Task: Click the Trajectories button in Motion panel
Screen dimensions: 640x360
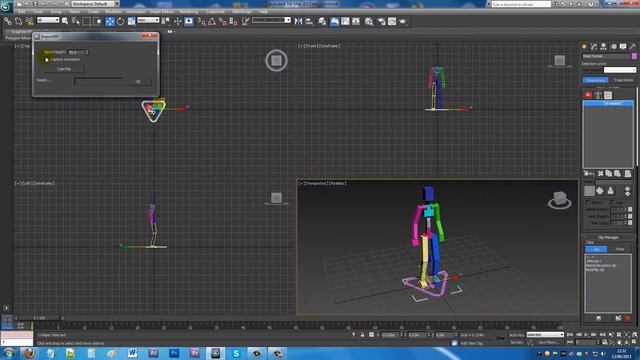Action: pyautogui.click(x=623, y=80)
